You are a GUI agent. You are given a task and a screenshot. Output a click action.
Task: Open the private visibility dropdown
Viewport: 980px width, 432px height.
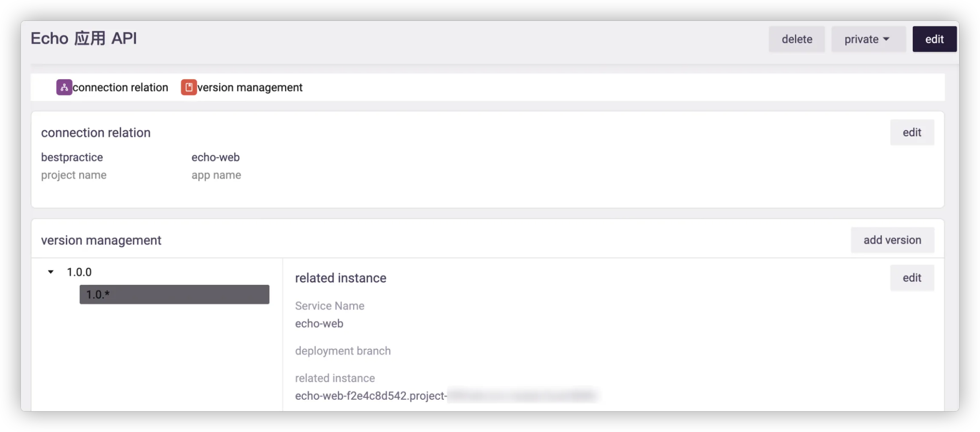point(868,39)
